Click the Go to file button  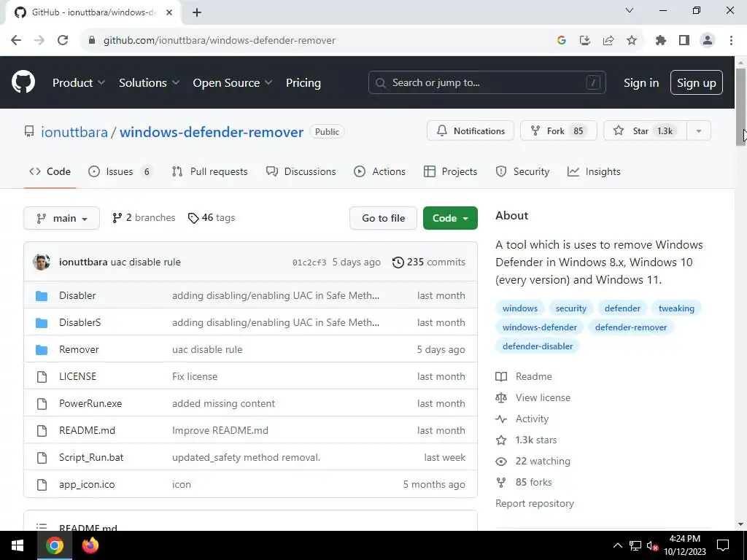click(383, 218)
